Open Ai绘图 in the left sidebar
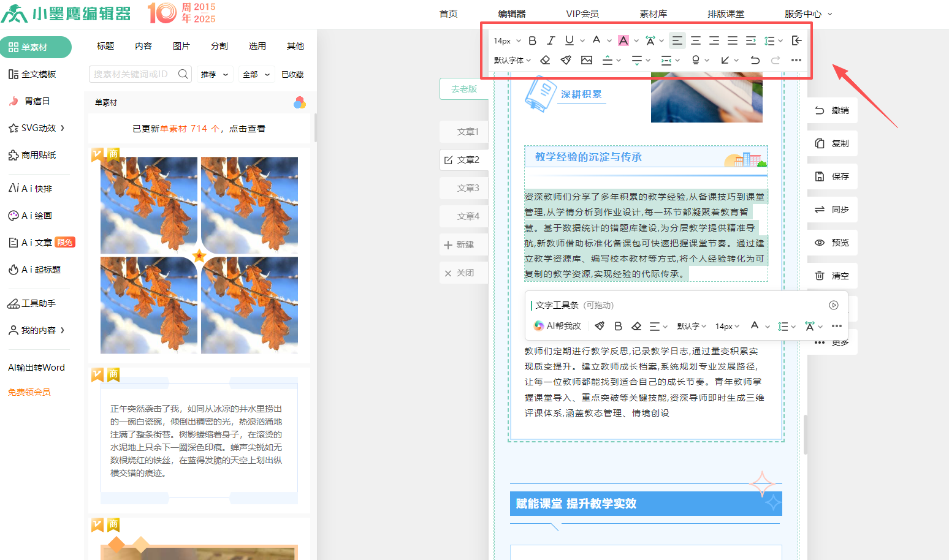This screenshot has width=949, height=560. click(x=30, y=216)
